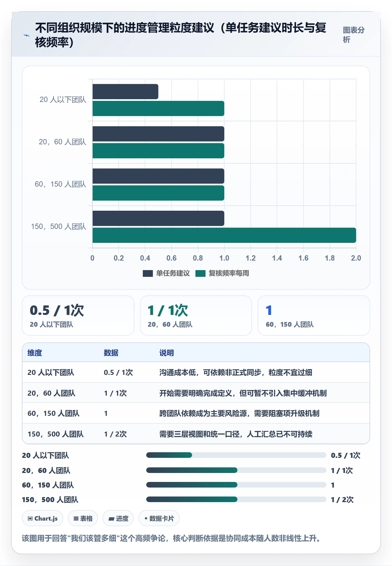
Task: Select the 0.5 / 1次 data card
Action: point(78,316)
